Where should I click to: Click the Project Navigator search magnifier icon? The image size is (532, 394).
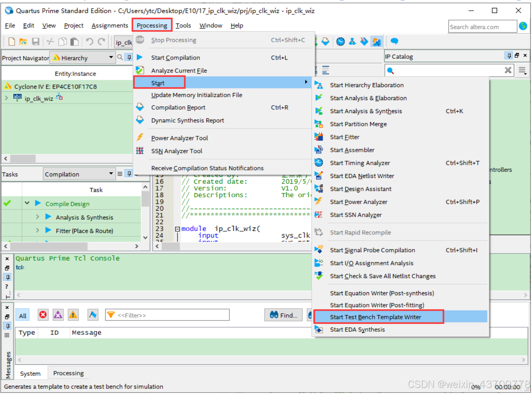tap(120, 57)
